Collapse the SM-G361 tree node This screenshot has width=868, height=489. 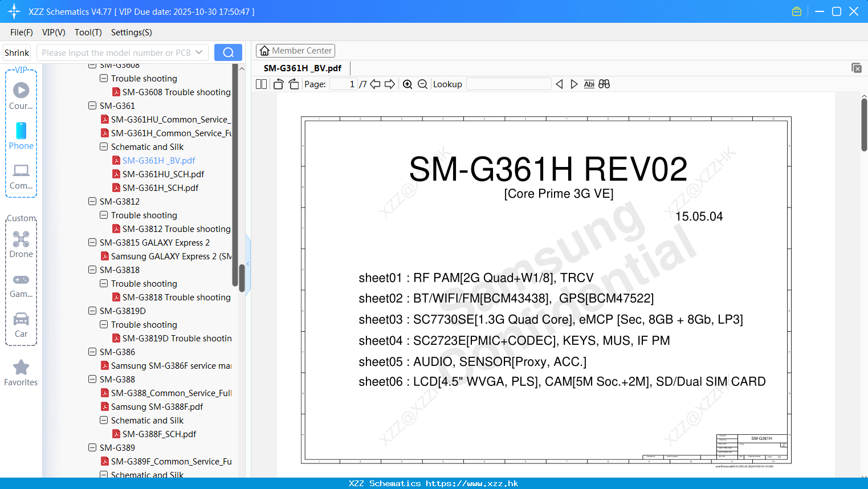pyautogui.click(x=92, y=105)
